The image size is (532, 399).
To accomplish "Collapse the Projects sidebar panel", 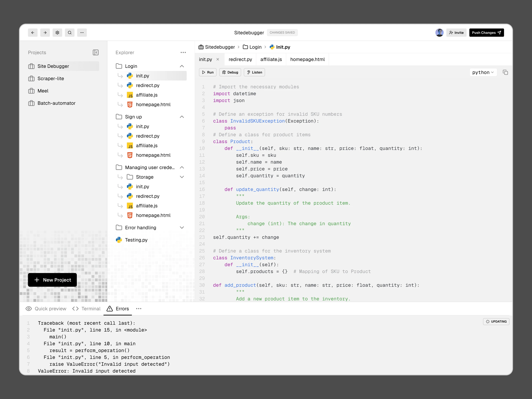I will (x=96, y=52).
